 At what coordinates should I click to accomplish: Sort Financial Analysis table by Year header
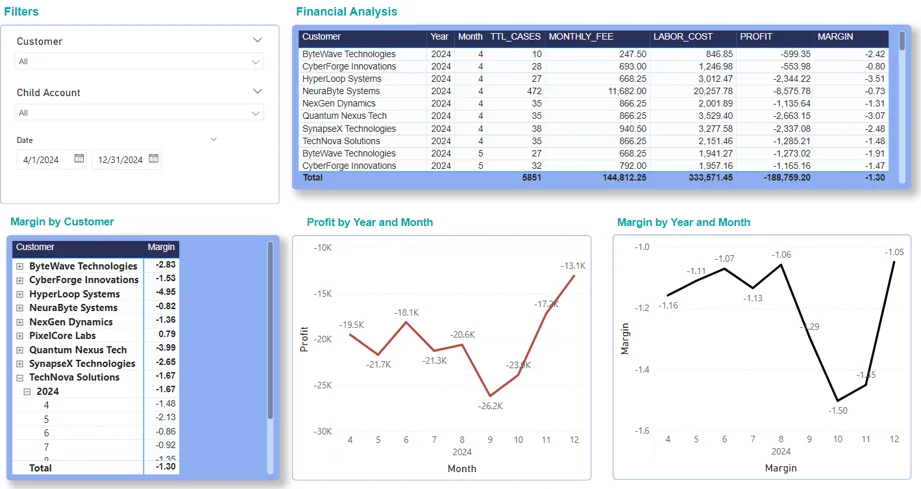point(439,36)
